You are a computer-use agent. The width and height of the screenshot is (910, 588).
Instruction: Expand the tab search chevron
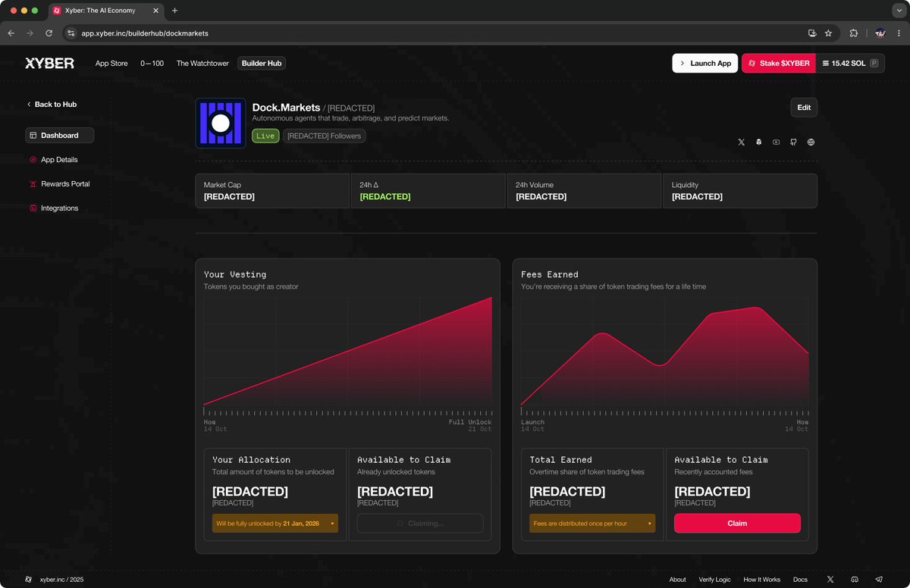(899, 11)
